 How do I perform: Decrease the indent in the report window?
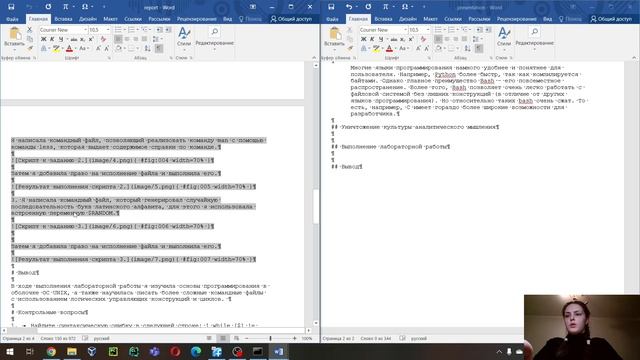159,30
